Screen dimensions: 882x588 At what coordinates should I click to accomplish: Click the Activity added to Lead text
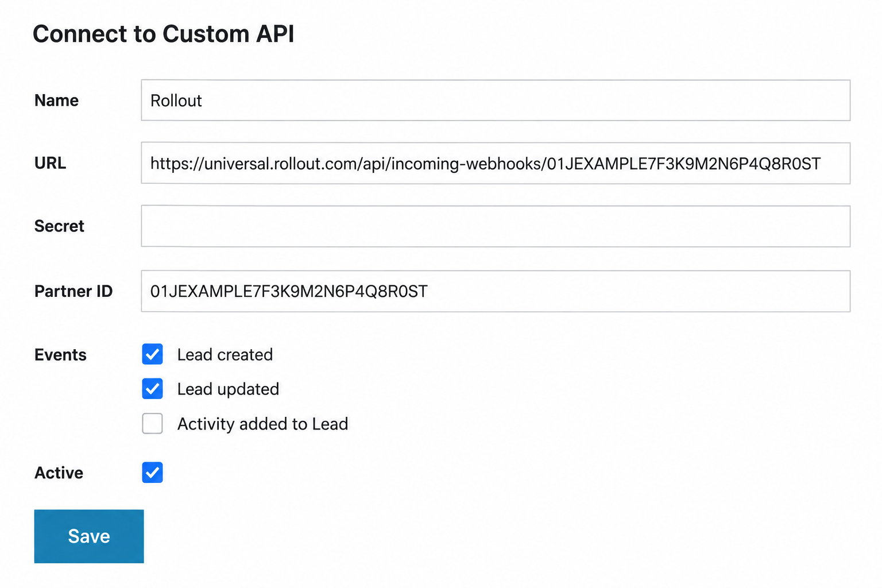[262, 424]
